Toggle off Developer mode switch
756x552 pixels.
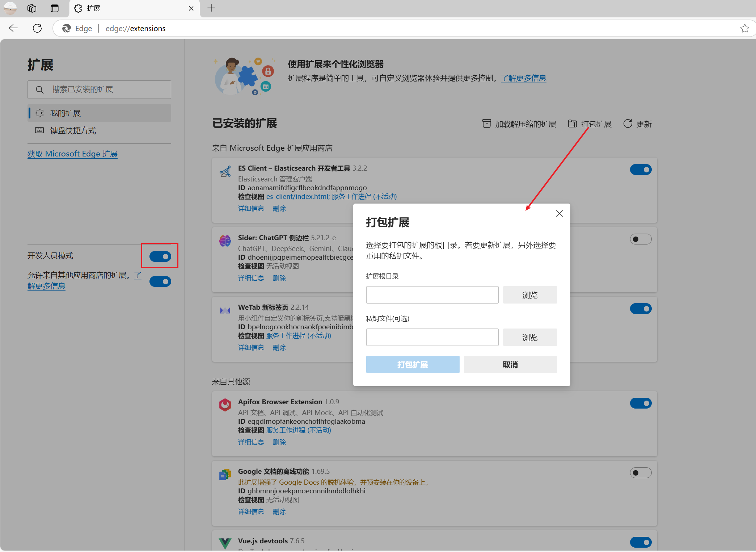click(x=160, y=256)
